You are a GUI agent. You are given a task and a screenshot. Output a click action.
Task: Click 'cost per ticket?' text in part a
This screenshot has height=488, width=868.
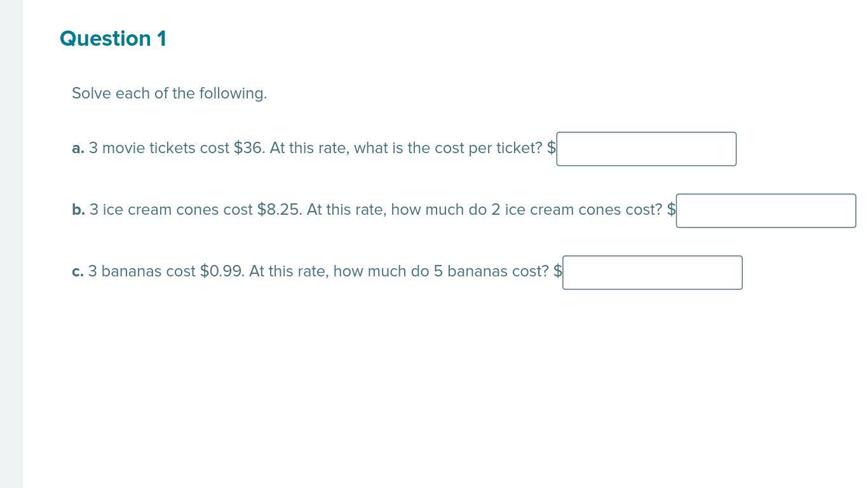coord(489,148)
